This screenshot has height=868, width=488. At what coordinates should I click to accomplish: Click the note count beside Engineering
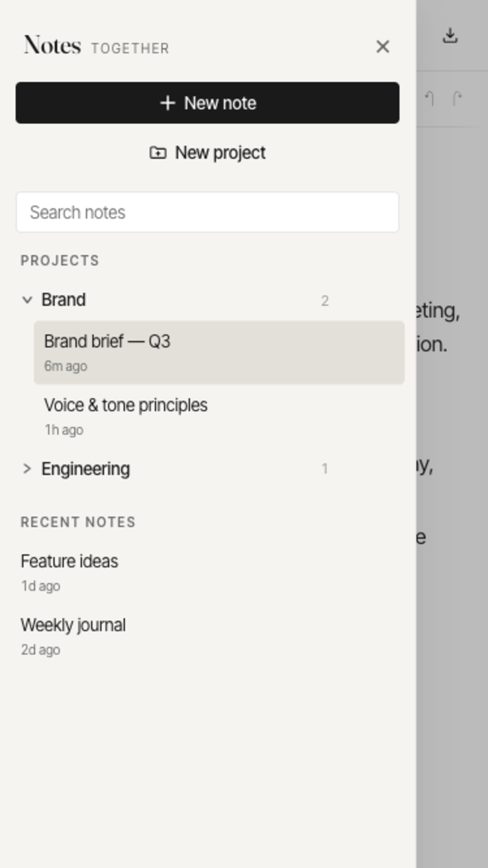pyautogui.click(x=326, y=469)
